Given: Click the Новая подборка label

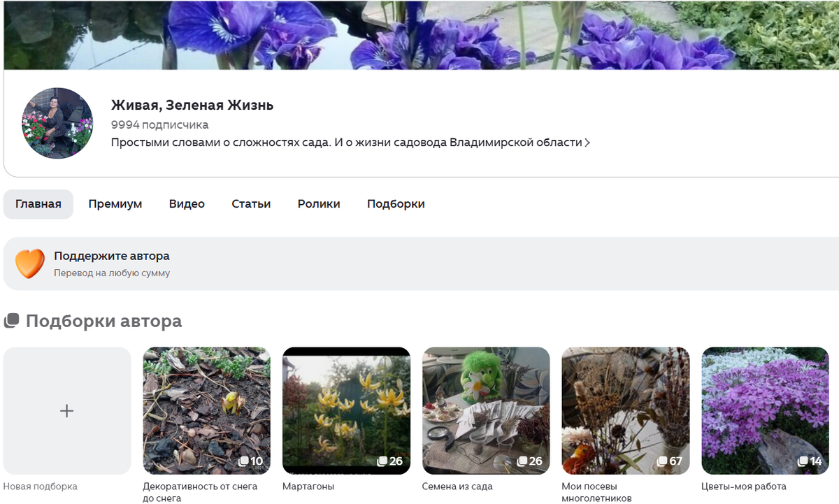Looking at the screenshot, I should (x=41, y=487).
